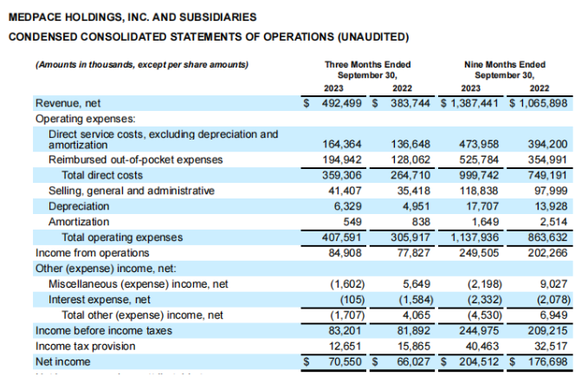
Task: Select income from operations value 202,266
Action: point(547,253)
